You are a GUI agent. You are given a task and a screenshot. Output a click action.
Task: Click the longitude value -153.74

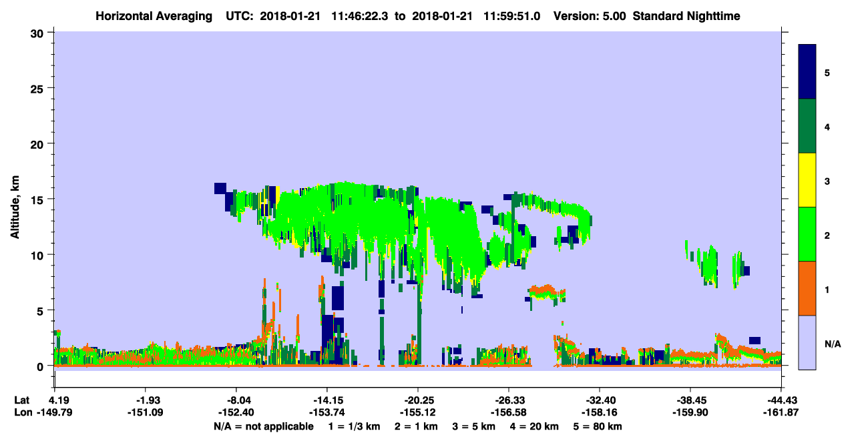pos(327,413)
